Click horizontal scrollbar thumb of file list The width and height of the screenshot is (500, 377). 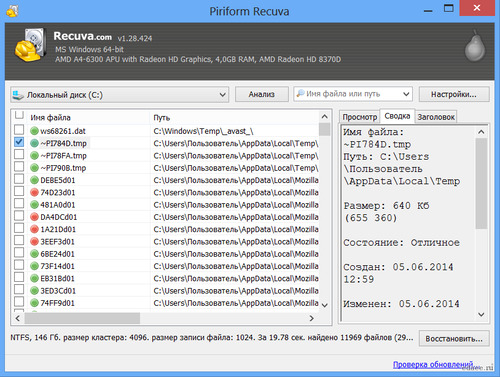(82, 318)
